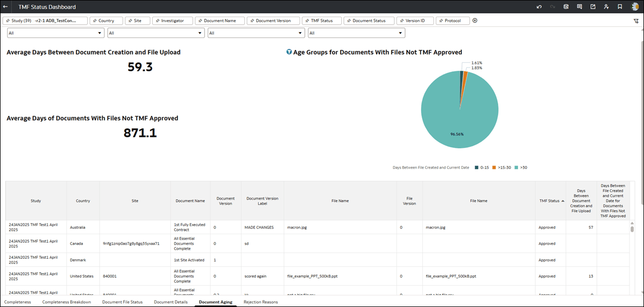This screenshot has width=644, height=307.
Task: Click the undo icon in header
Action: click(x=539, y=7)
